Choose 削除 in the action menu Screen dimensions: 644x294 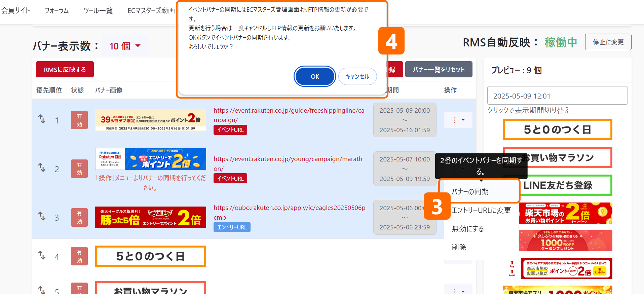coord(481,247)
